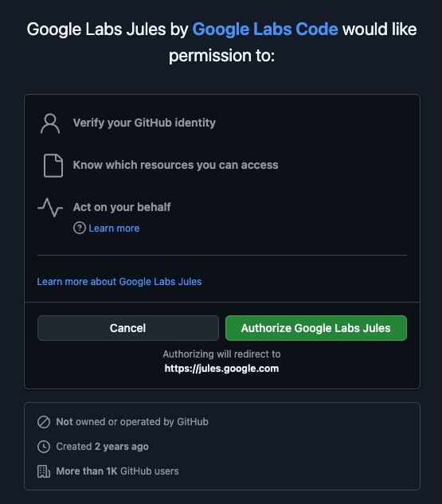
Task: Click the Authorizing will redirect to note
Action: tap(222, 354)
